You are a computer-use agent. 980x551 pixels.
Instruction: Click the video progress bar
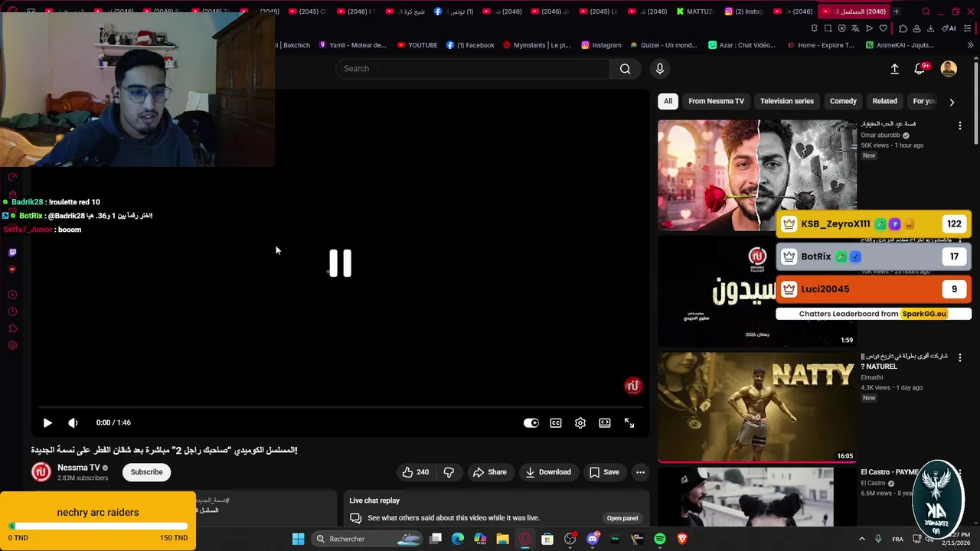(340, 407)
